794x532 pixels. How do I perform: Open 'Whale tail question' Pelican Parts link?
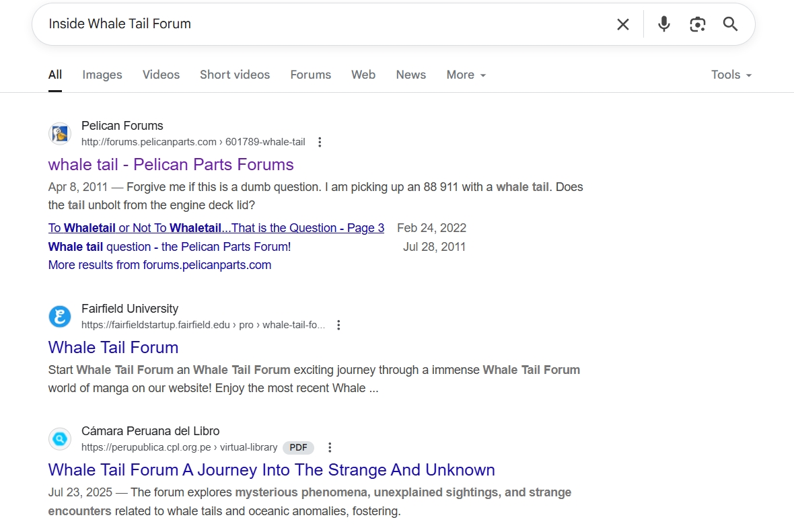tap(170, 247)
